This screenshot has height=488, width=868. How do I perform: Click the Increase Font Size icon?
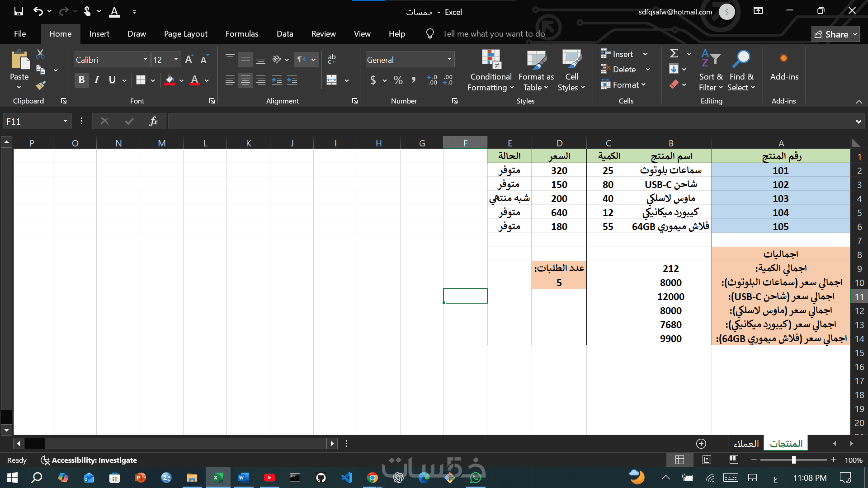tap(189, 60)
